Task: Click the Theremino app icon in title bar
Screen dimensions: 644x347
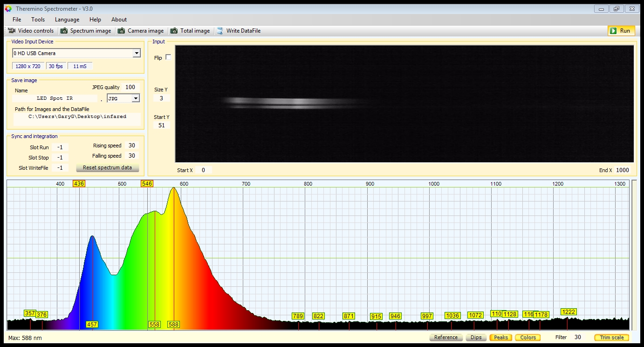Action: tap(8, 9)
